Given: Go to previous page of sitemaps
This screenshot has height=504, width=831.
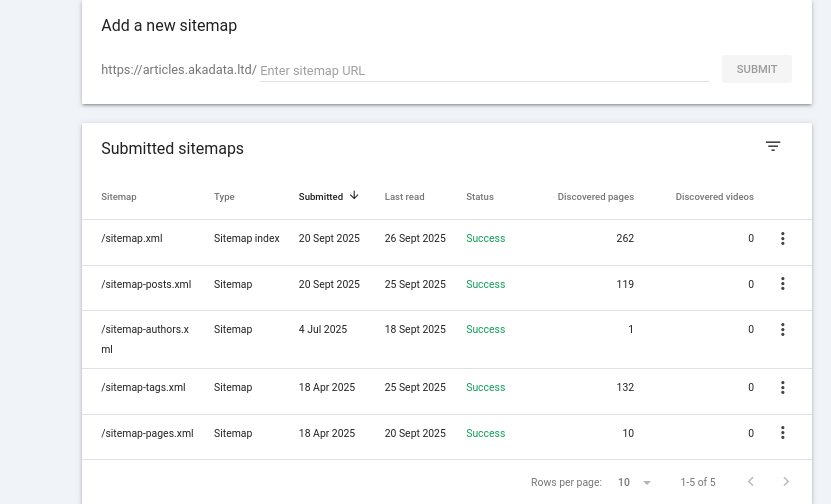Looking at the screenshot, I should pyautogui.click(x=750, y=482).
